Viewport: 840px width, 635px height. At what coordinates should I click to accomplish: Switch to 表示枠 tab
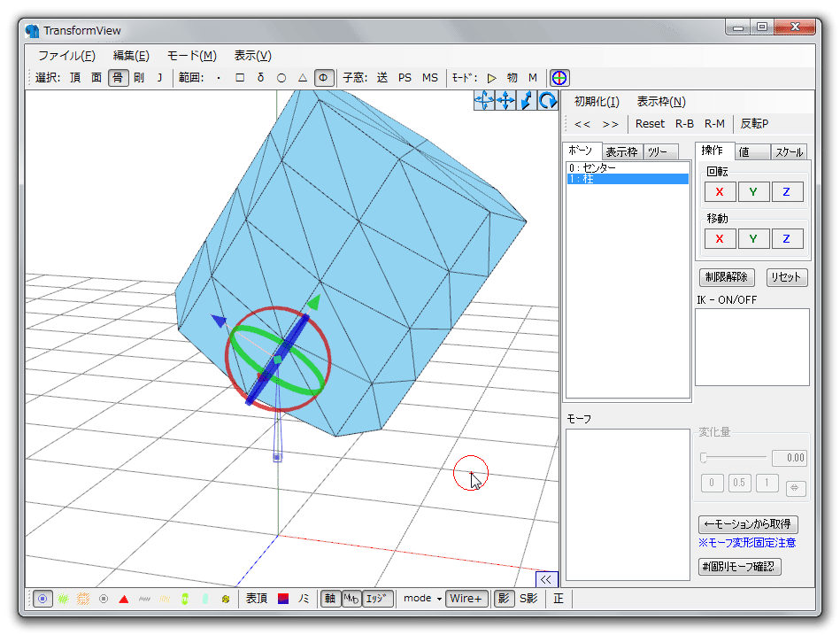tap(622, 152)
